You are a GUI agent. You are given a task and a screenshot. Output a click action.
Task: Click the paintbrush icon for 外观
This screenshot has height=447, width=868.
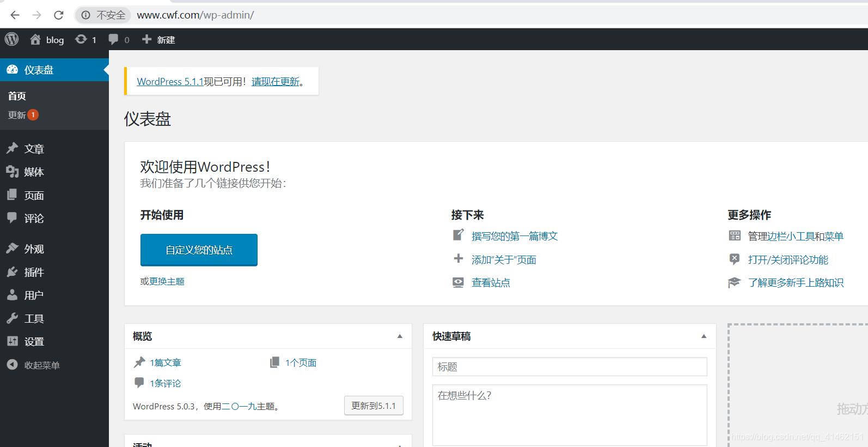click(x=13, y=249)
